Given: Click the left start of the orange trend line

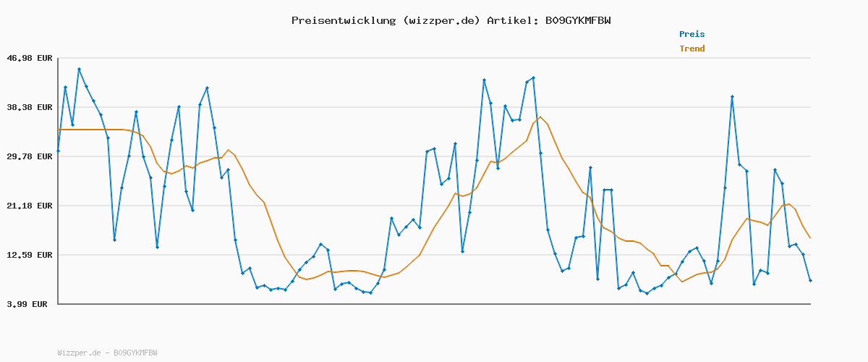Looking at the screenshot, I should click(x=59, y=130).
